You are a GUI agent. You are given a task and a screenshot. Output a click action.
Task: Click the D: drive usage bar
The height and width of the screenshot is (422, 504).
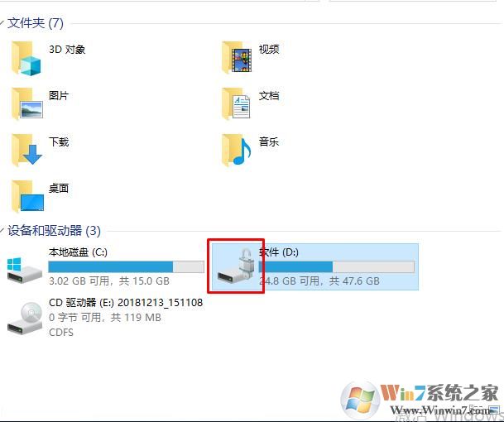pos(337,266)
